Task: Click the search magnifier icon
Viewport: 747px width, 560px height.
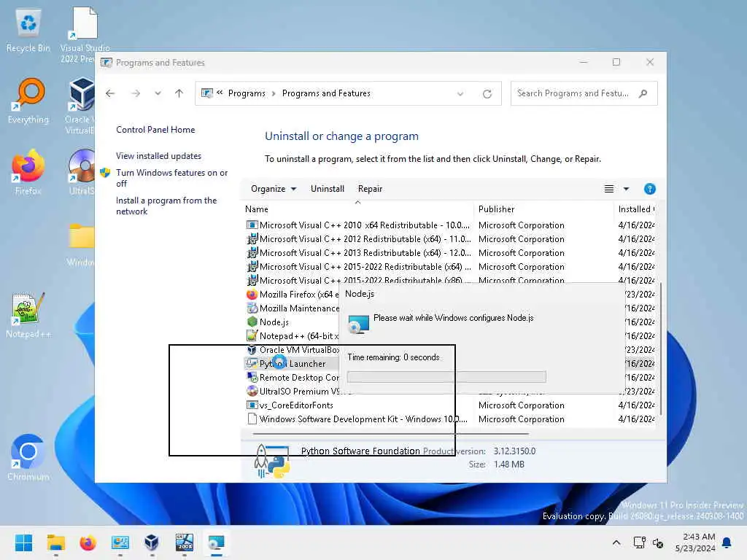Action: point(643,93)
